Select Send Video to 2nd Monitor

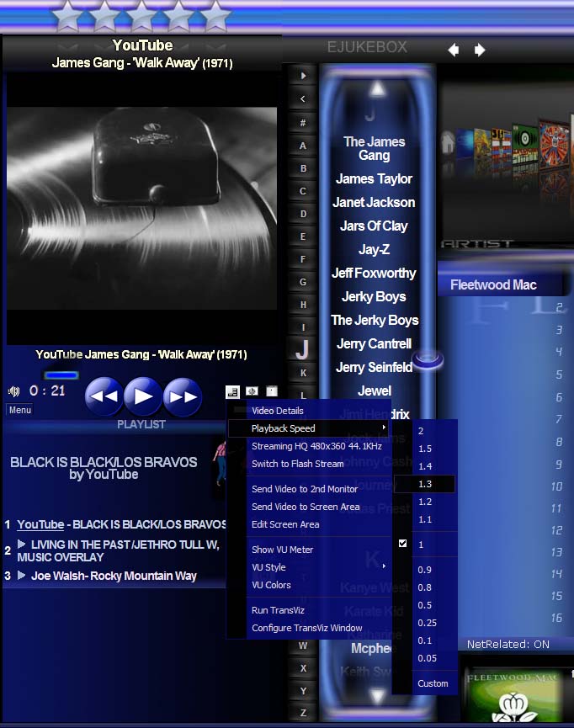coord(310,489)
